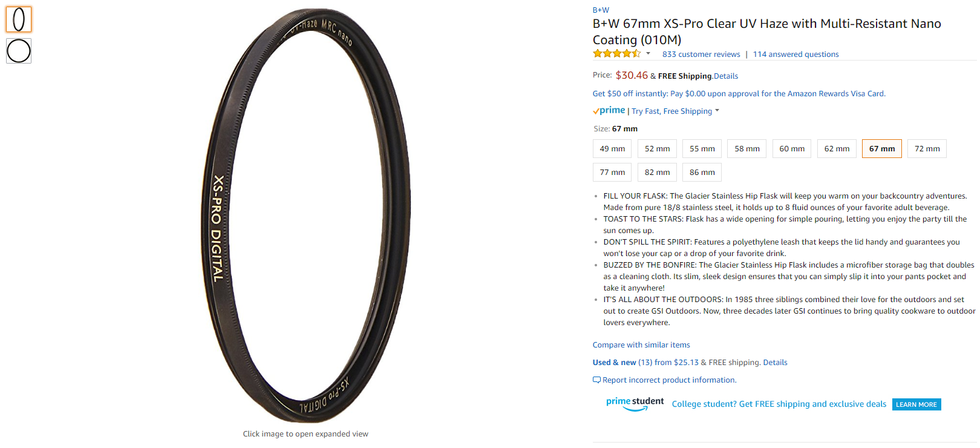
Task: Click the Prime logo icon
Action: click(x=609, y=111)
